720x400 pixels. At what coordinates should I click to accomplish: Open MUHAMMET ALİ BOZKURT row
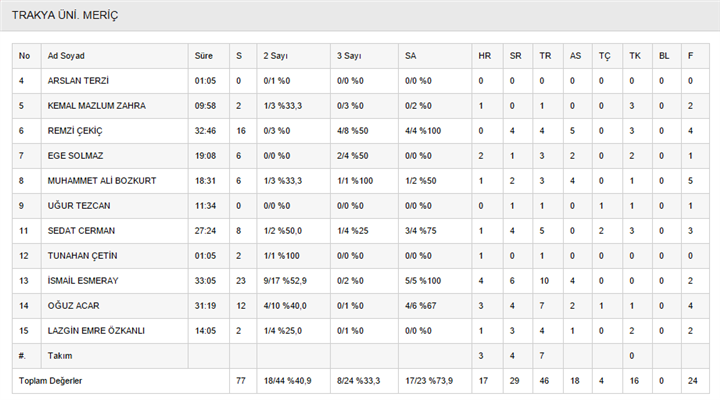pyautogui.click(x=360, y=180)
